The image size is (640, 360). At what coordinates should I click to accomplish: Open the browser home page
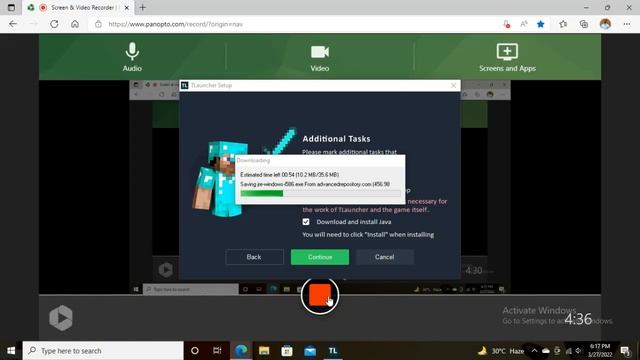(75, 24)
